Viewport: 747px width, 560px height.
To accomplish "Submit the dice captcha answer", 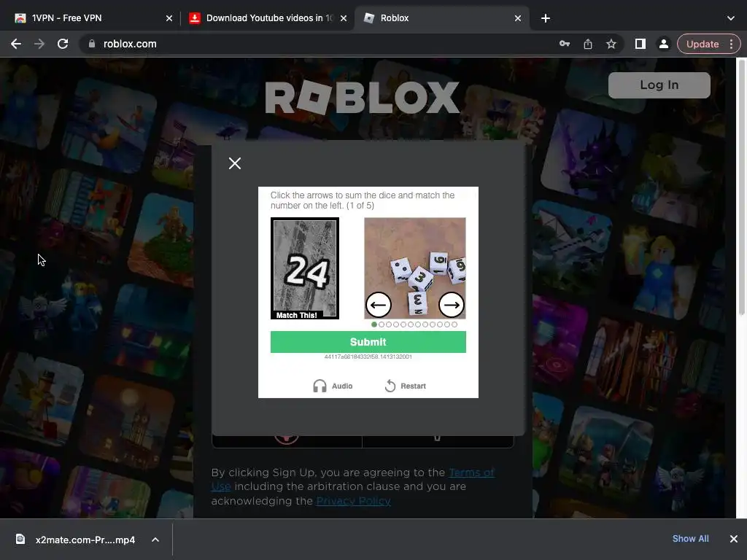I will click(x=368, y=342).
